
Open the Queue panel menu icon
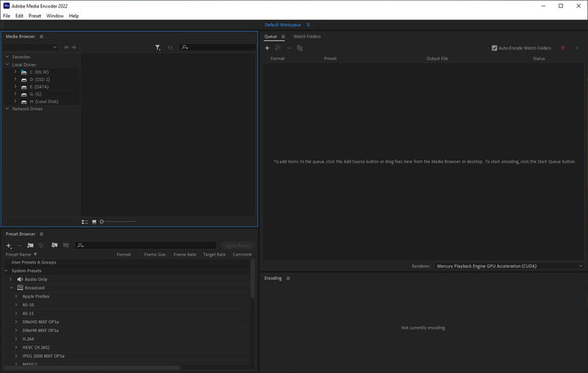(x=283, y=36)
